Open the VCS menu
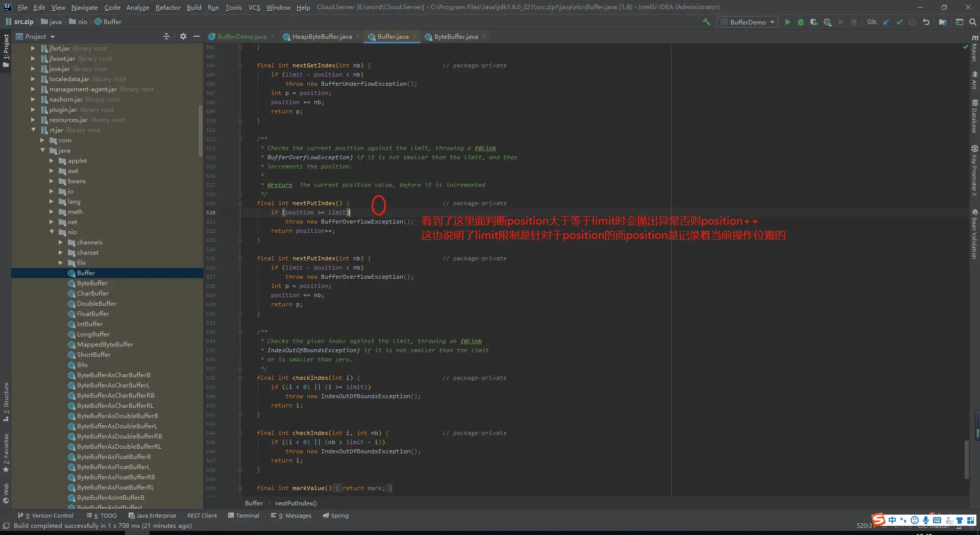The height and width of the screenshot is (535, 980). (254, 7)
